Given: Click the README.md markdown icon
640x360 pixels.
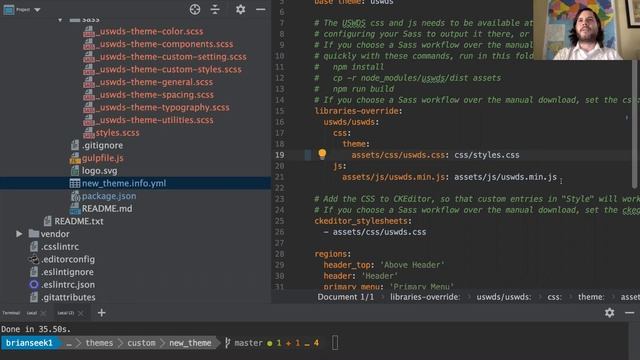Looking at the screenshot, I should coord(75,209).
